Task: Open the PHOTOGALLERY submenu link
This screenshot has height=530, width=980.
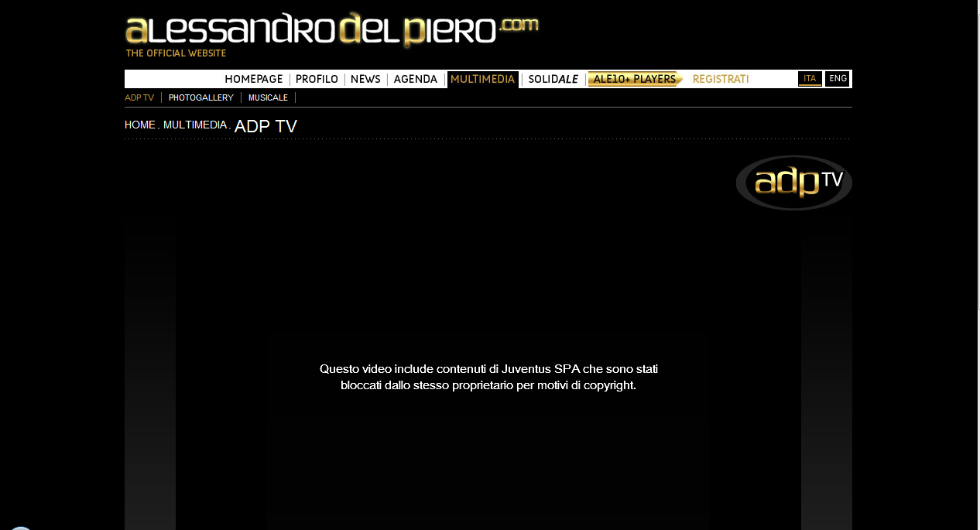Action: [201, 97]
